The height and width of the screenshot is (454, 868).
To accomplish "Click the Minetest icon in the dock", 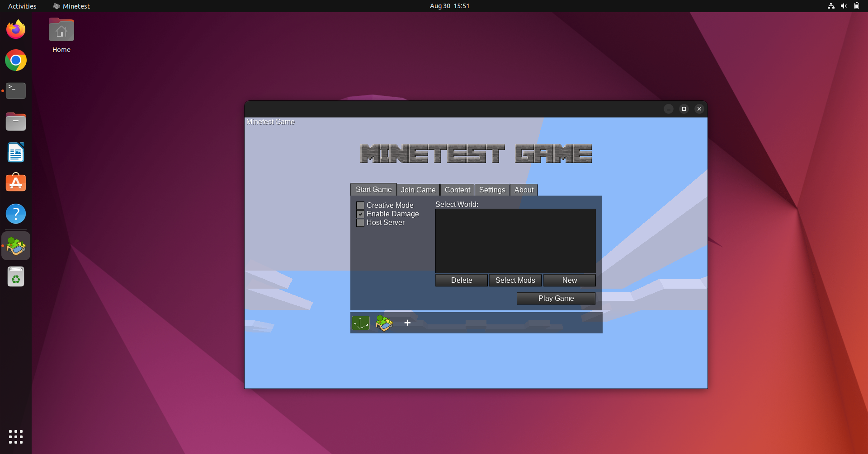I will point(15,246).
